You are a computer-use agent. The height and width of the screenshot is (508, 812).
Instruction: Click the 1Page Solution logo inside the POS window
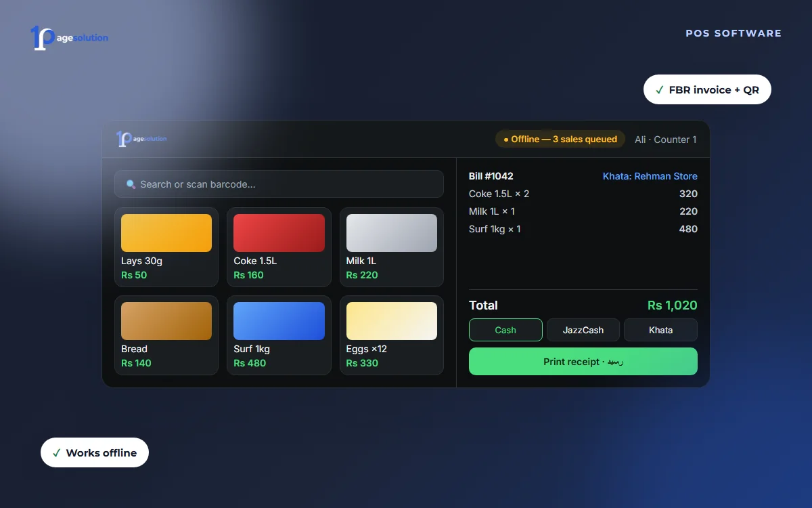coord(141,139)
